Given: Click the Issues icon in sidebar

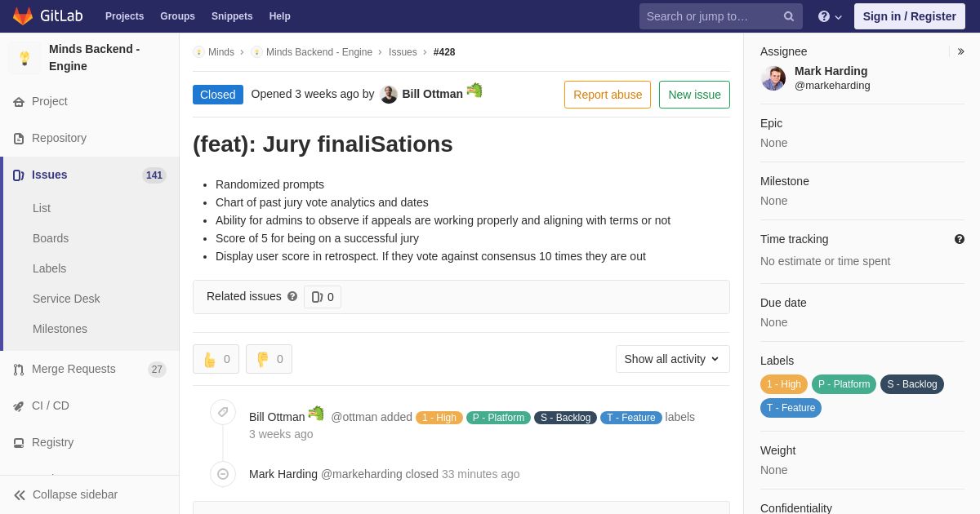Looking at the screenshot, I should pos(19,175).
